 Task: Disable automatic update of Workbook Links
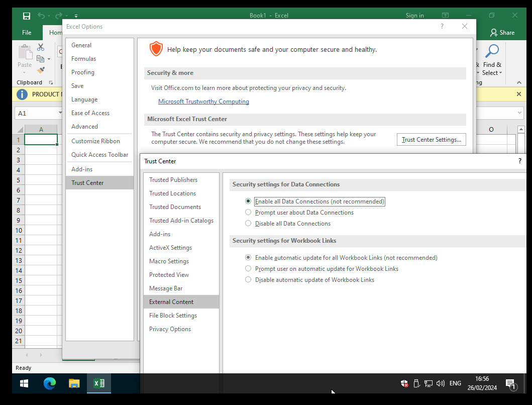tap(248, 279)
